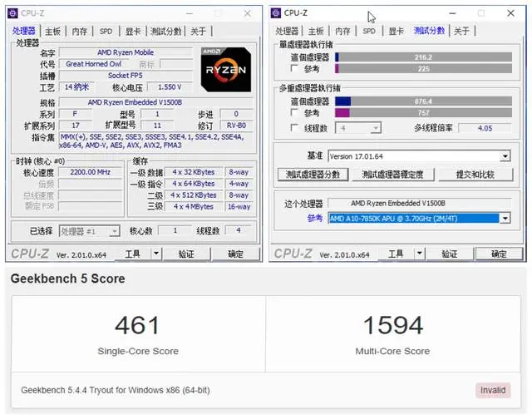Minimize the right CPU-Z window
Image resolution: width=532 pixels, height=419 pixels.
(452, 13)
